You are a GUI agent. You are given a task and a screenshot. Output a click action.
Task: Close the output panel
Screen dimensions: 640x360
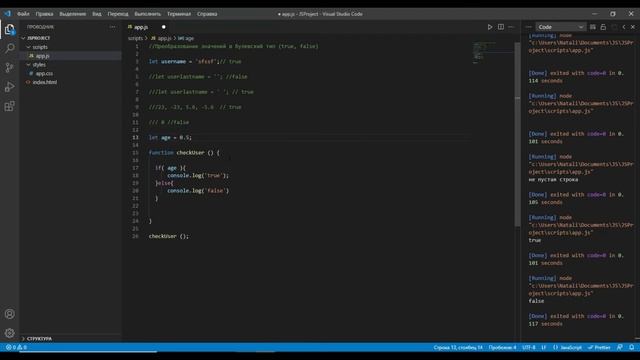(633, 27)
